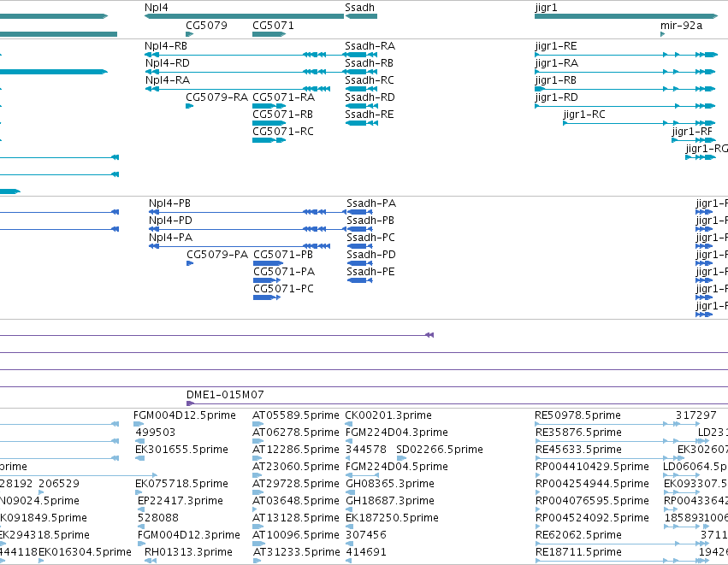Click the Ssadh-PC protein label
The image size is (728, 565).
pos(371,238)
